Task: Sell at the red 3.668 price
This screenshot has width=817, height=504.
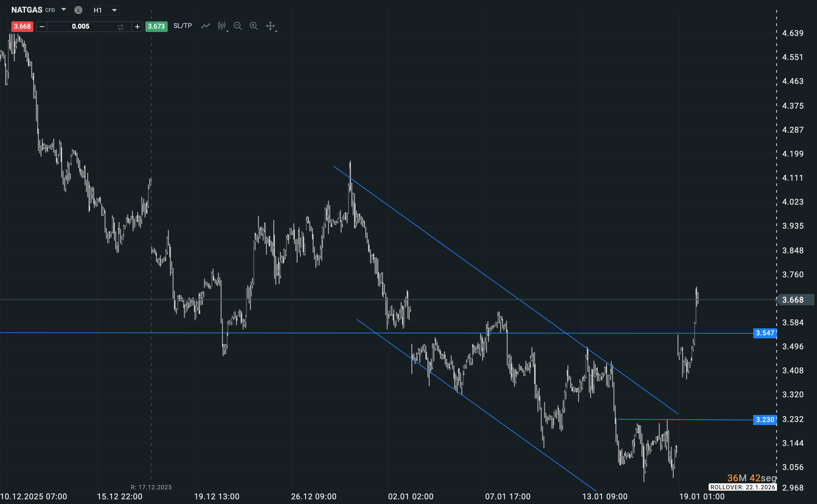Action: click(x=22, y=26)
